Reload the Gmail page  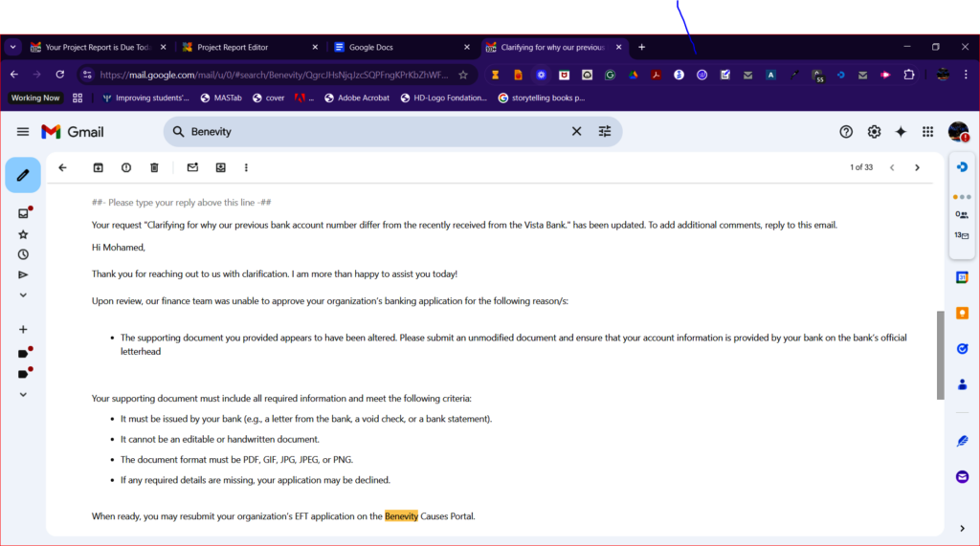coord(60,75)
